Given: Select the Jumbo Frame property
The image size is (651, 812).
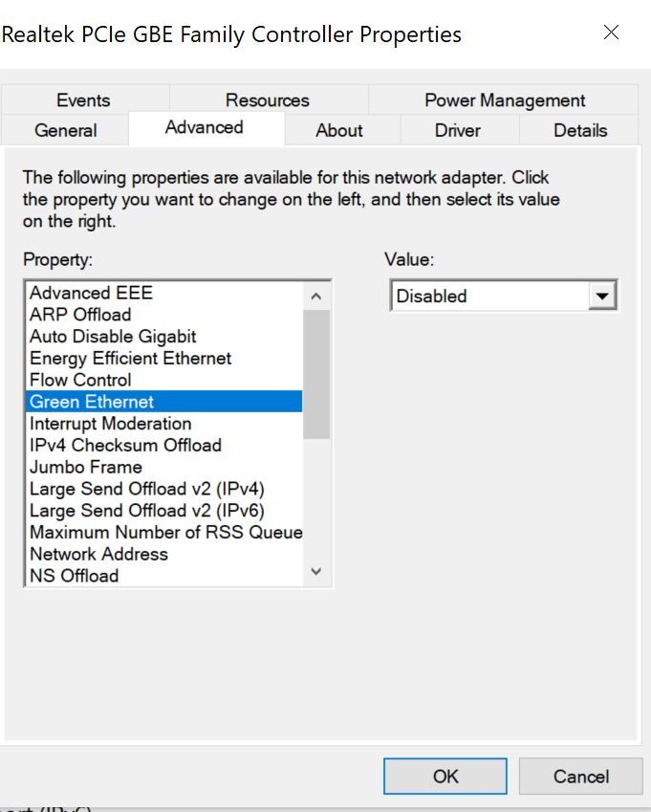Looking at the screenshot, I should click(85, 467).
